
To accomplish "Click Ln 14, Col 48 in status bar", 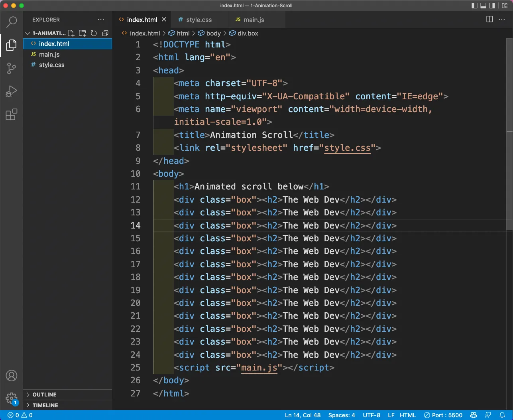I will (x=303, y=415).
